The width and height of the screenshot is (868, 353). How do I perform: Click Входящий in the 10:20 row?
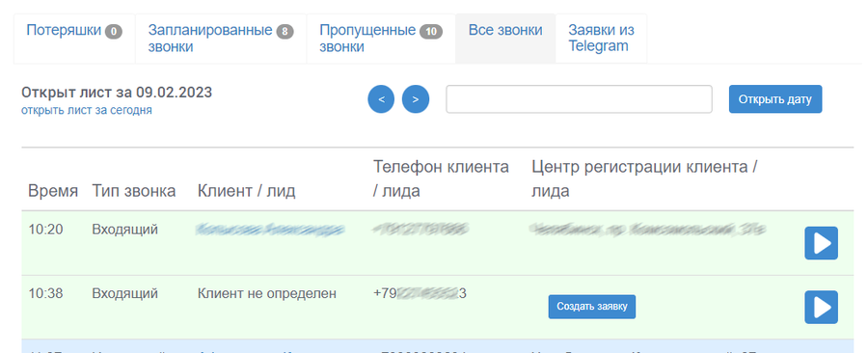click(x=124, y=229)
